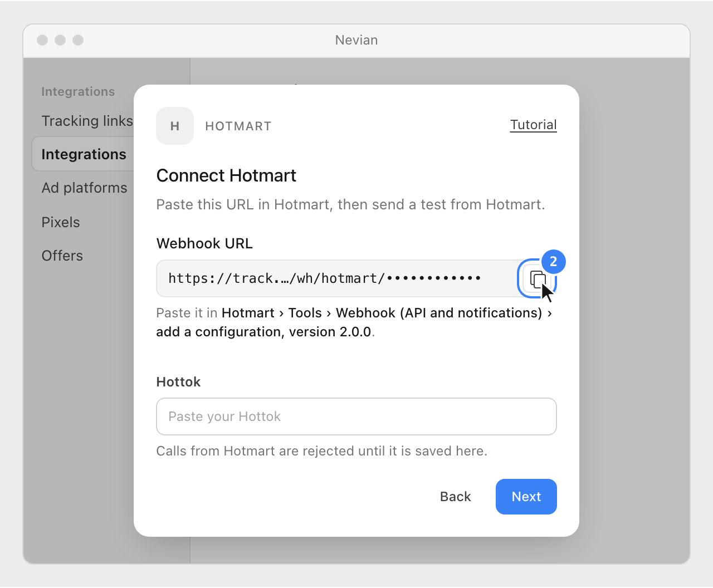Focus the 'Paste your Hottok' input field
Viewport: 713px width, 588px height.
coord(356,416)
